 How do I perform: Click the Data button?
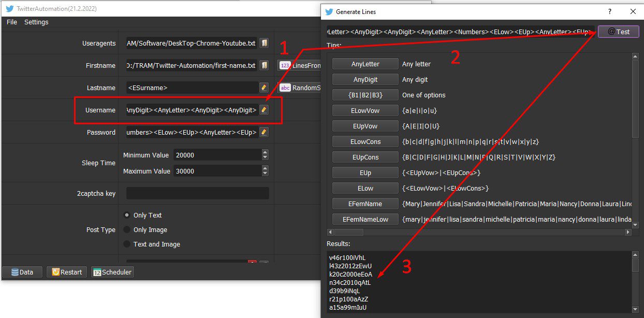point(22,272)
